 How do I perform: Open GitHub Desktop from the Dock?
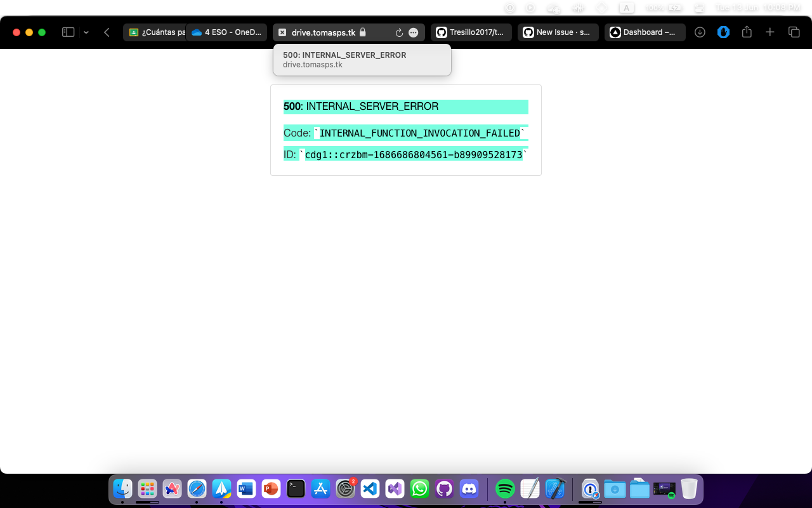tap(444, 489)
